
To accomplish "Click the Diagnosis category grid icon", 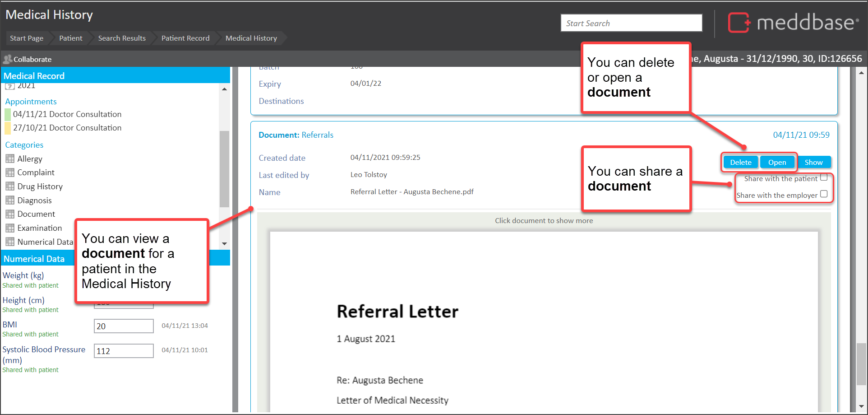I will point(10,201).
